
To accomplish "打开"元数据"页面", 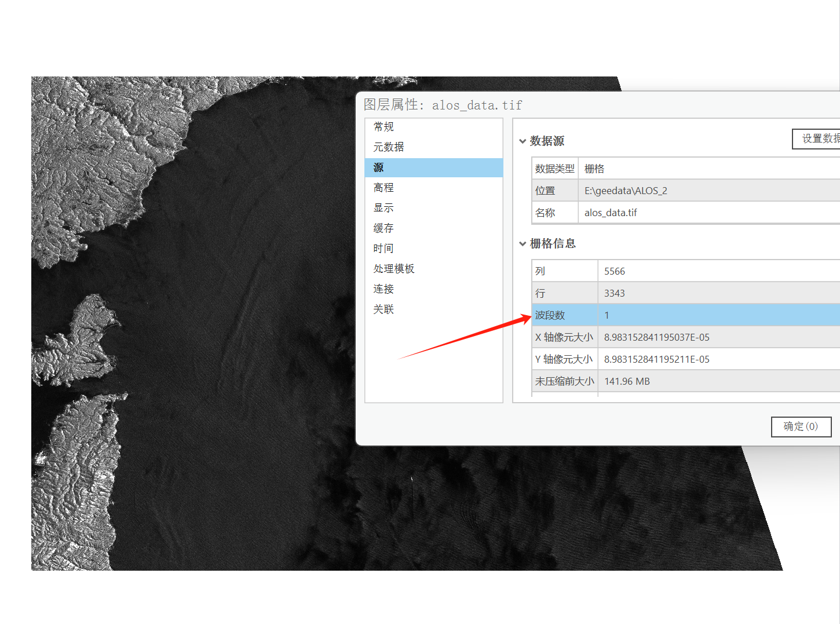I will pos(388,147).
